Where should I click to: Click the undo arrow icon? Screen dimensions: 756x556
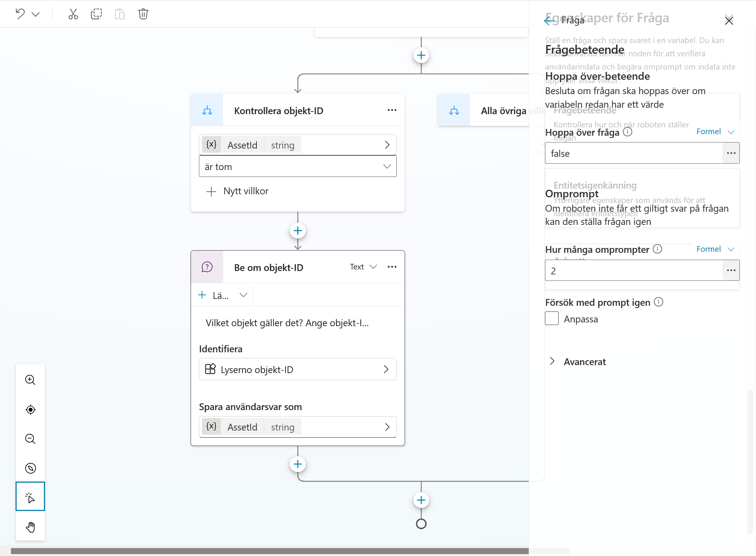click(x=20, y=14)
